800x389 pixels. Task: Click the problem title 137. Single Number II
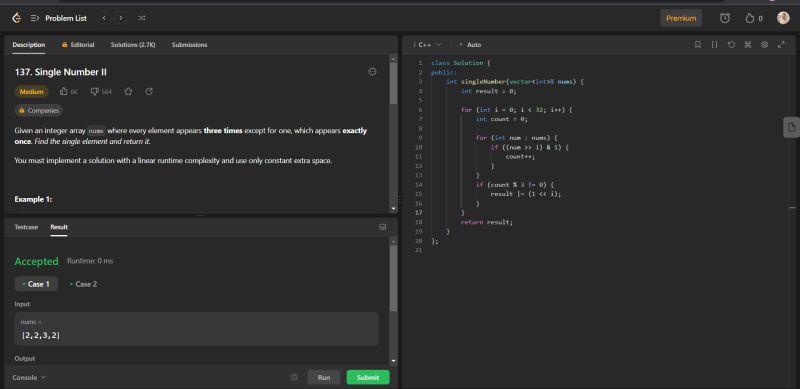[61, 72]
